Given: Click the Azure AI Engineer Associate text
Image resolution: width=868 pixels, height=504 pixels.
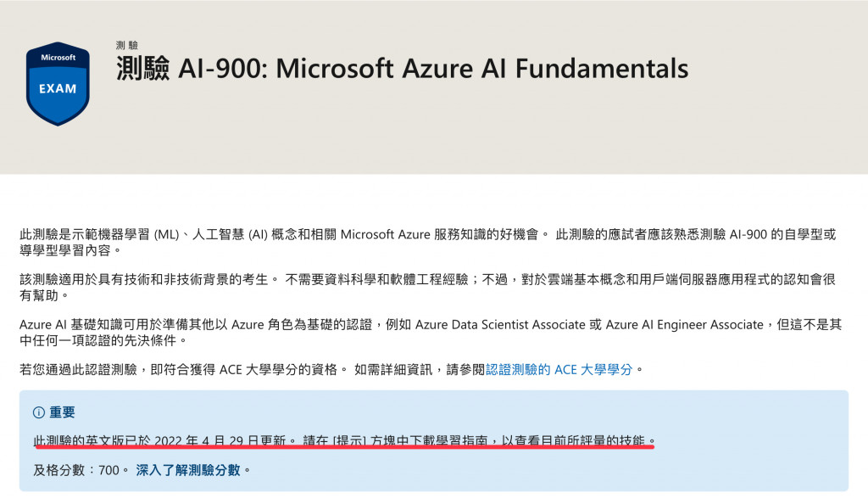Looking at the screenshot, I should [x=685, y=325].
